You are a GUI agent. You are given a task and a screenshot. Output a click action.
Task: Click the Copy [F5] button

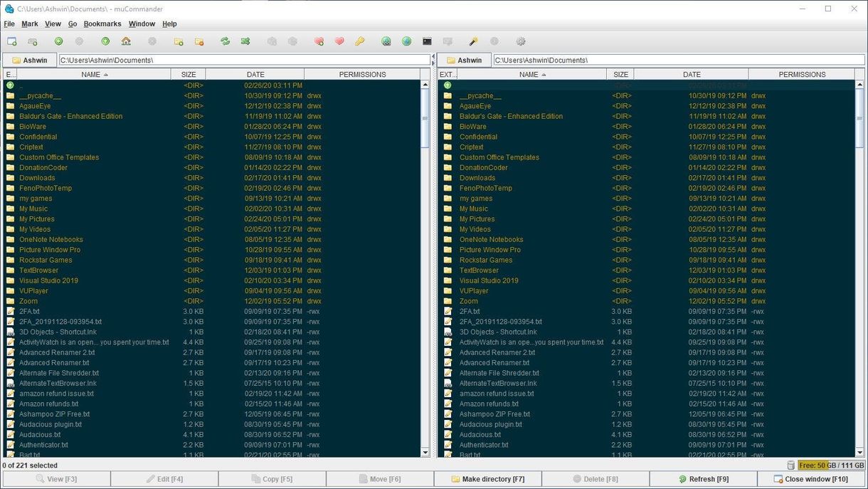point(271,479)
